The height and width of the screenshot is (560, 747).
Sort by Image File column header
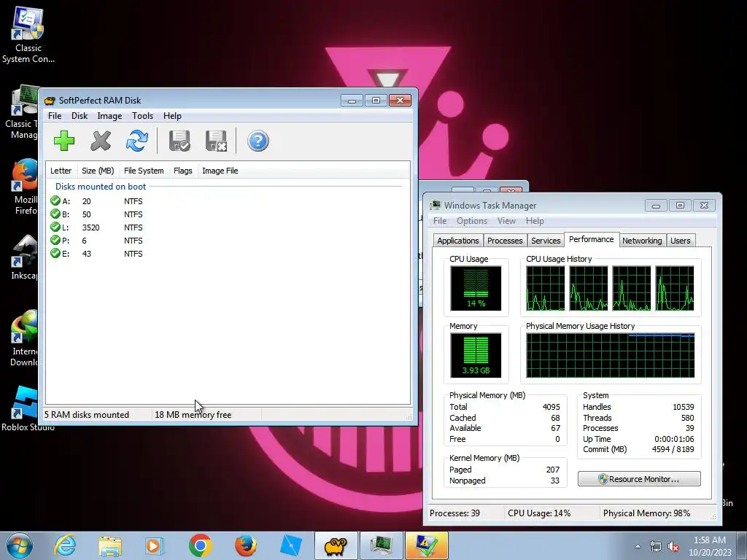220,171
